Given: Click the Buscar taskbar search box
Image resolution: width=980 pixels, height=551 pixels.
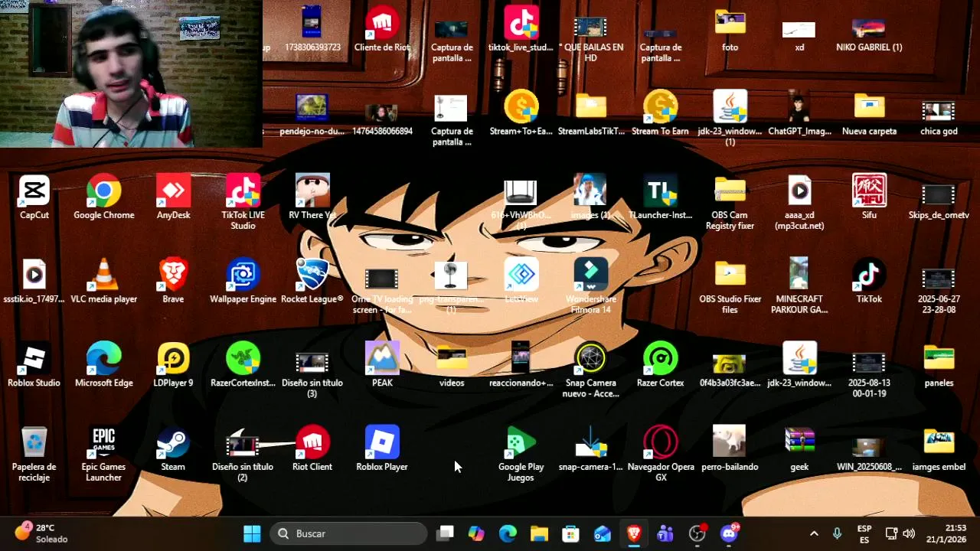Looking at the screenshot, I should click(x=348, y=533).
